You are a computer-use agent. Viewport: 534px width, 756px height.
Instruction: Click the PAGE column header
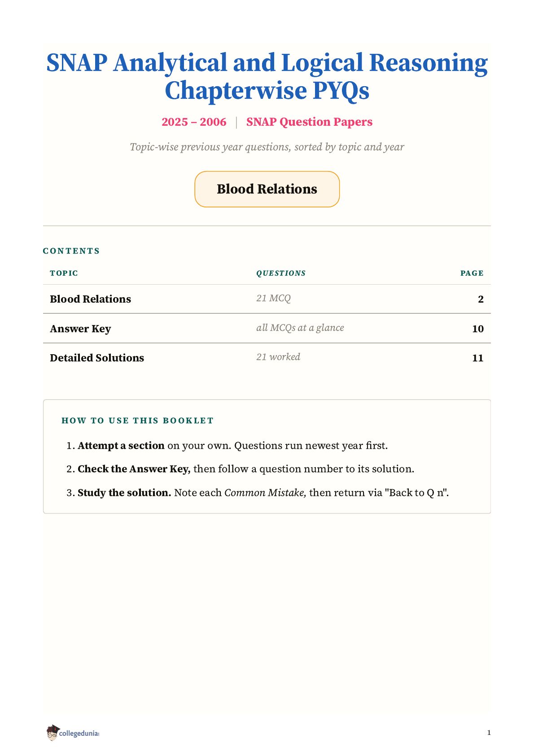pos(472,273)
